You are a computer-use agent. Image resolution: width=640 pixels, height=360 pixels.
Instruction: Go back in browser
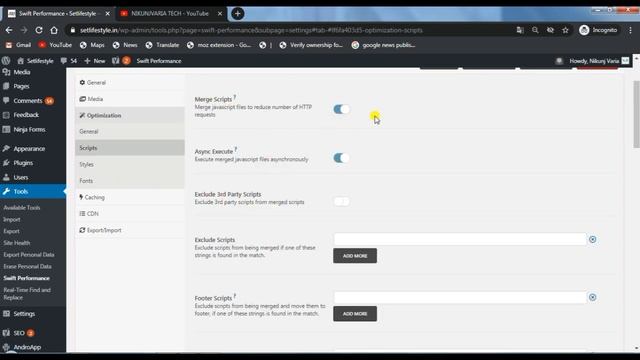pos(9,30)
